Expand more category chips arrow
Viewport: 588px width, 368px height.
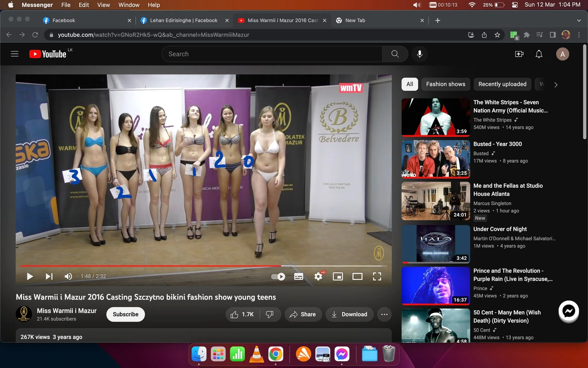(x=556, y=85)
